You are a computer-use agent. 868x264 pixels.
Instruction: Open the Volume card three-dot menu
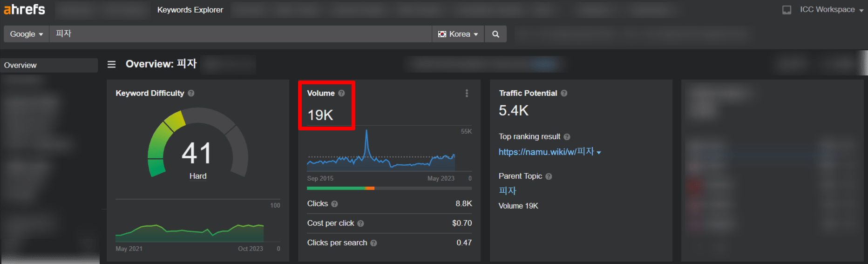tap(467, 94)
